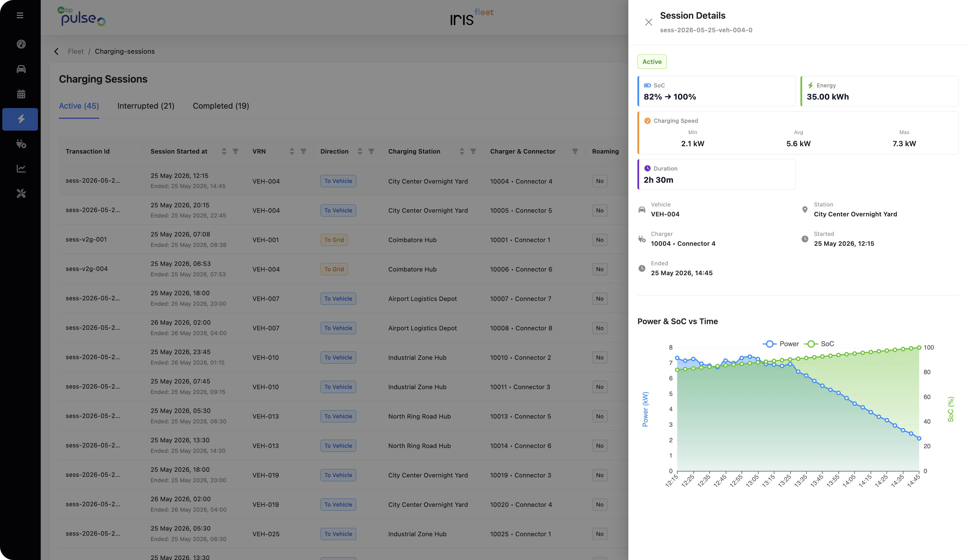Click 10020 • Connector 4 cell

[x=521, y=505]
